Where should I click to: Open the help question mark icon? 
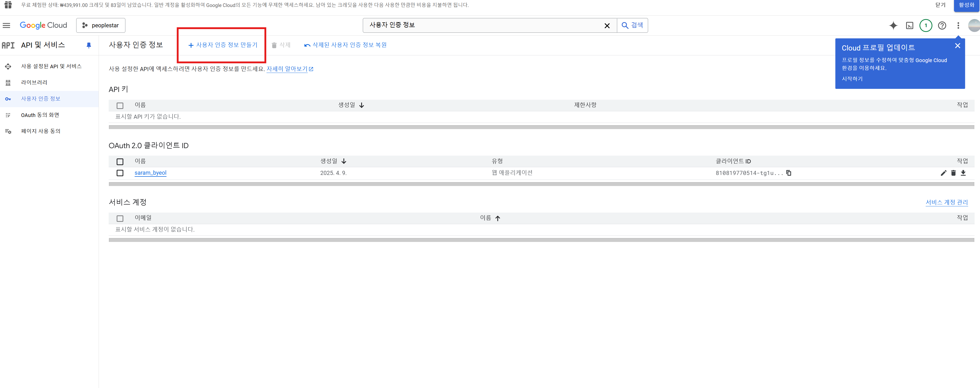click(942, 26)
